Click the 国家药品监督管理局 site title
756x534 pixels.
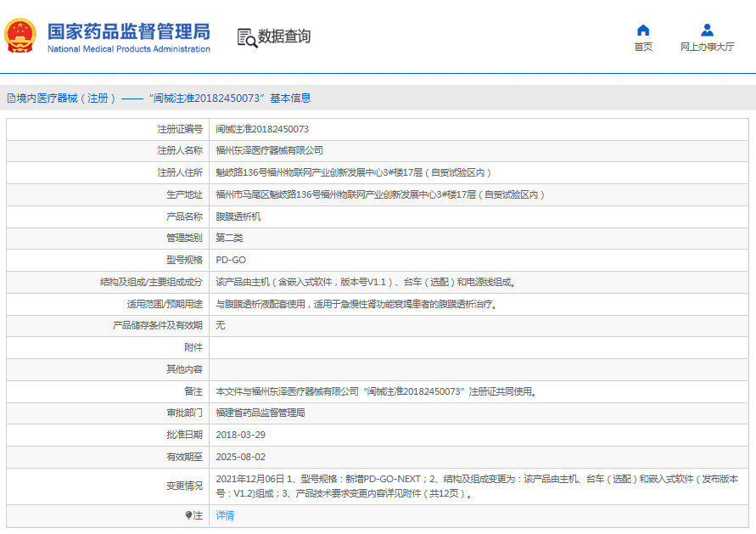(x=128, y=31)
